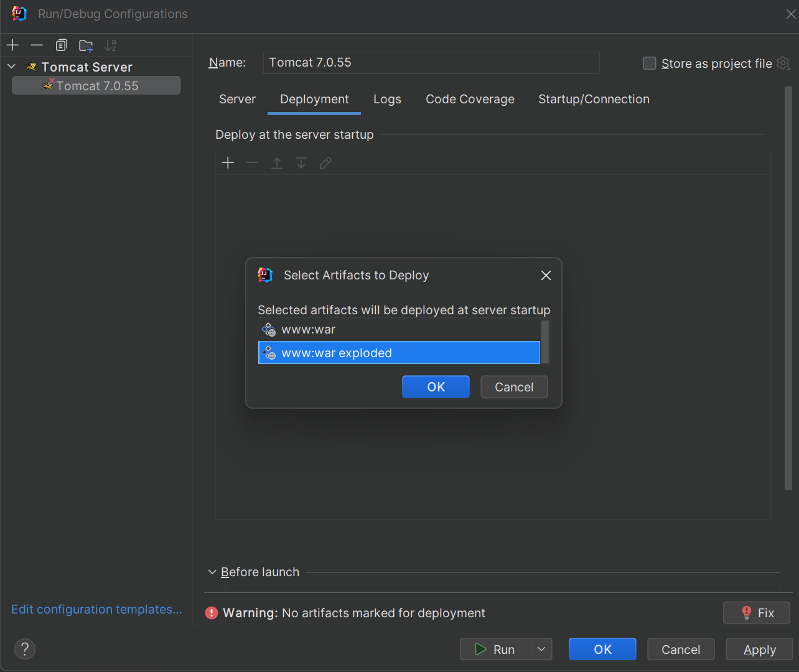Switch to the Server tab
Screen dimensions: 799x672
point(237,99)
